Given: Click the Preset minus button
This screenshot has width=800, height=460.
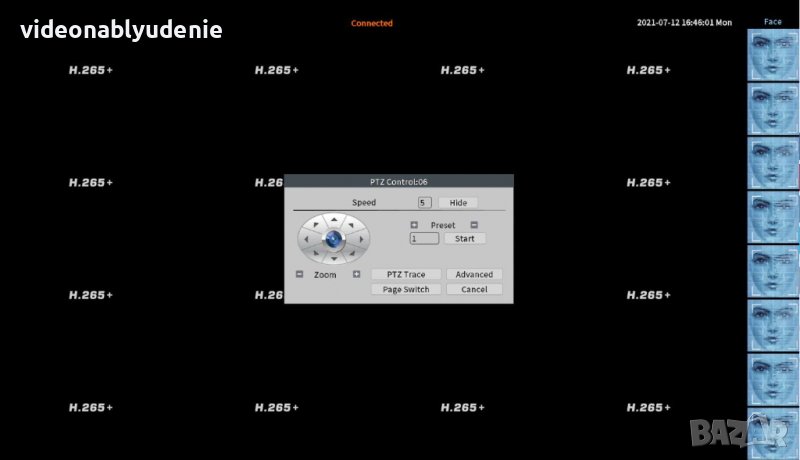Looking at the screenshot, I should coord(474,225).
